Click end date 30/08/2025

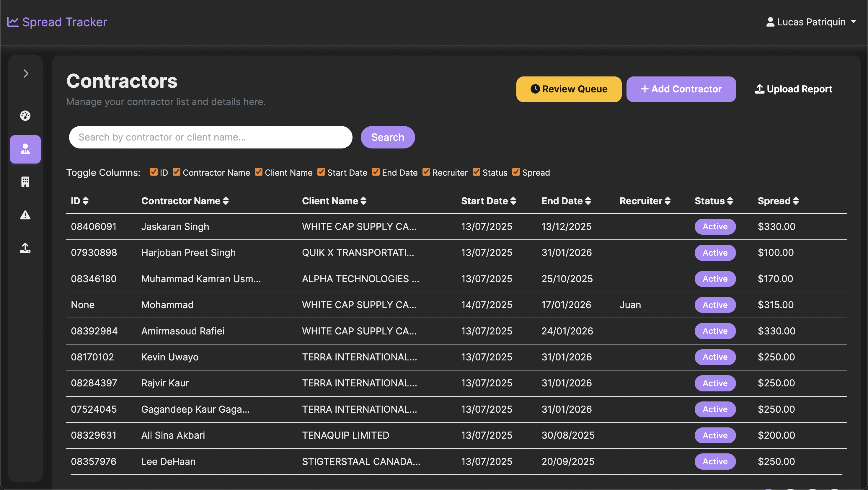[x=568, y=435]
